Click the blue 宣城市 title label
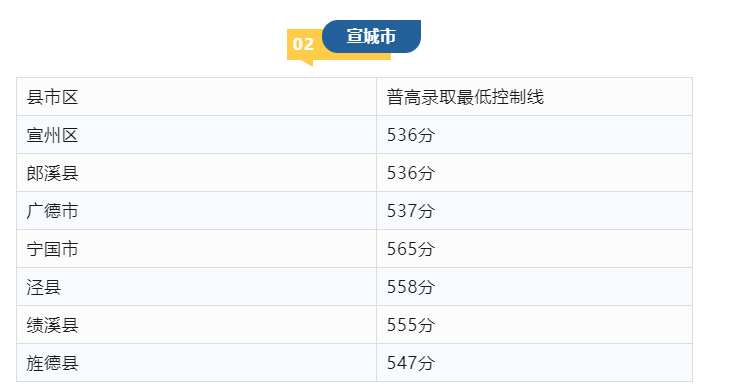The image size is (732, 392). 371,36
